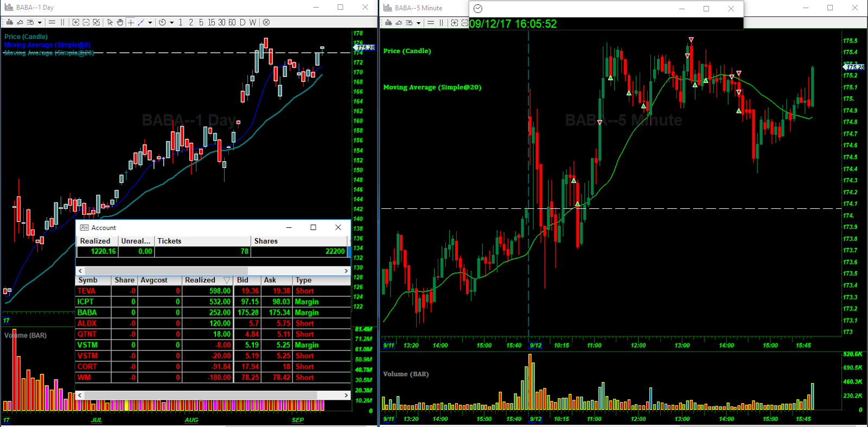Select the D daily interval button
The image size is (868, 427).
pyautogui.click(x=242, y=22)
